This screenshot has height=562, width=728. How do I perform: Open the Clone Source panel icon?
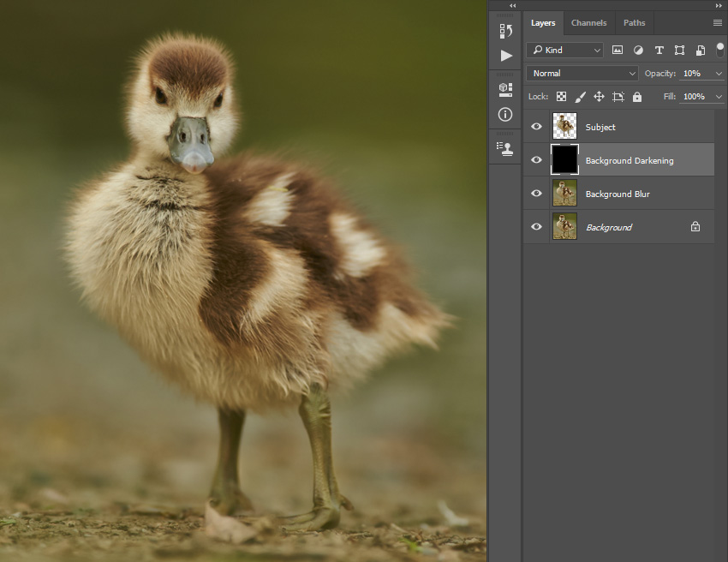[504, 148]
